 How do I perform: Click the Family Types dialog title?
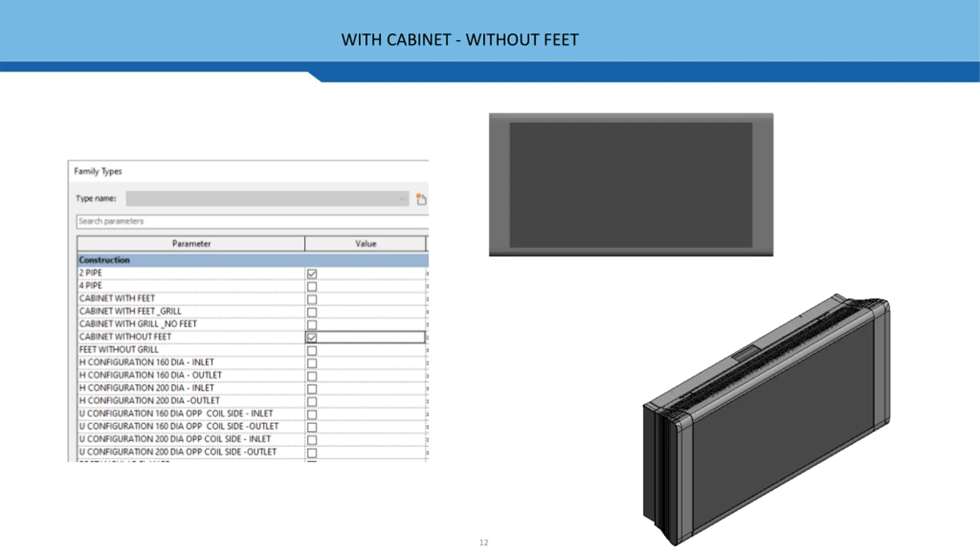pyautogui.click(x=98, y=171)
